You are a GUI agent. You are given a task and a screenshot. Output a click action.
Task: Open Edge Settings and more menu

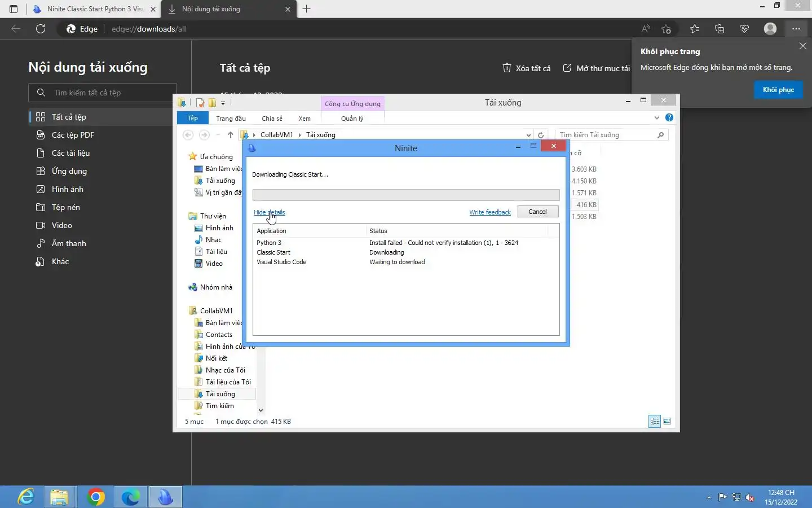click(796, 29)
